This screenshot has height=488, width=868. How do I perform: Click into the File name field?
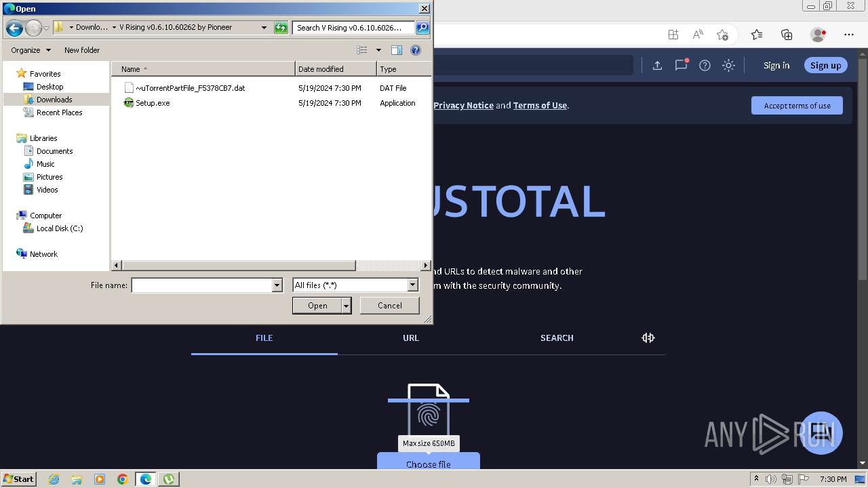click(202, 285)
